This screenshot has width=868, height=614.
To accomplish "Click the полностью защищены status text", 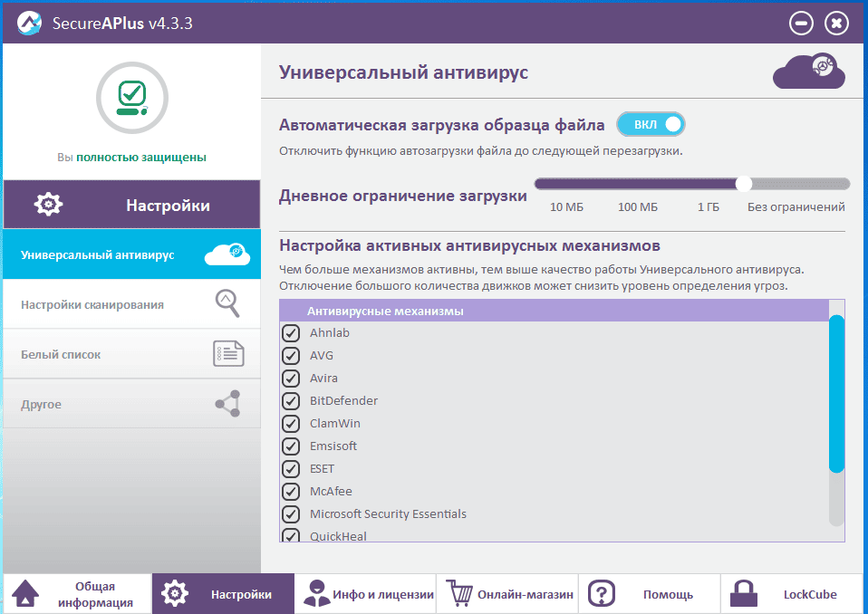I will point(141,157).
